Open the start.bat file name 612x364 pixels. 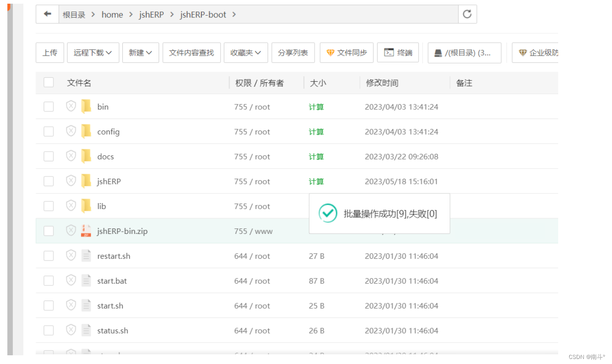[x=112, y=281]
